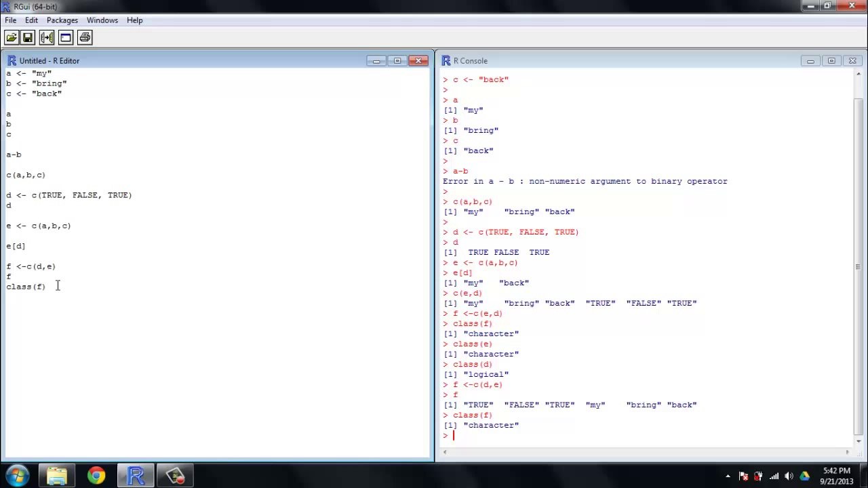Show hidden system tray icons
The height and width of the screenshot is (488, 868).
(728, 476)
